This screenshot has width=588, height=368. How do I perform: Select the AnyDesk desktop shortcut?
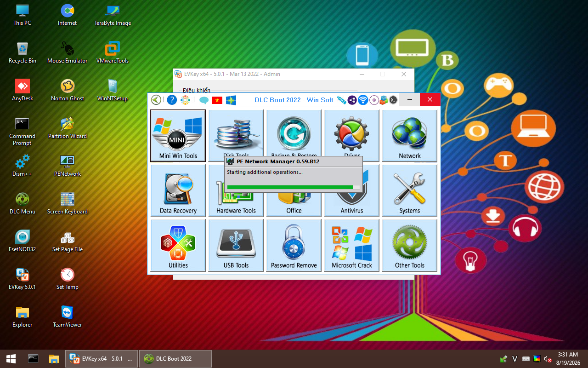(22, 90)
